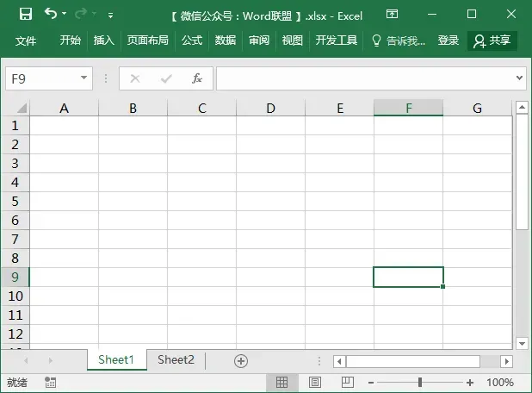
Task: Switch to Page Layout view icon
Action: pos(315,383)
